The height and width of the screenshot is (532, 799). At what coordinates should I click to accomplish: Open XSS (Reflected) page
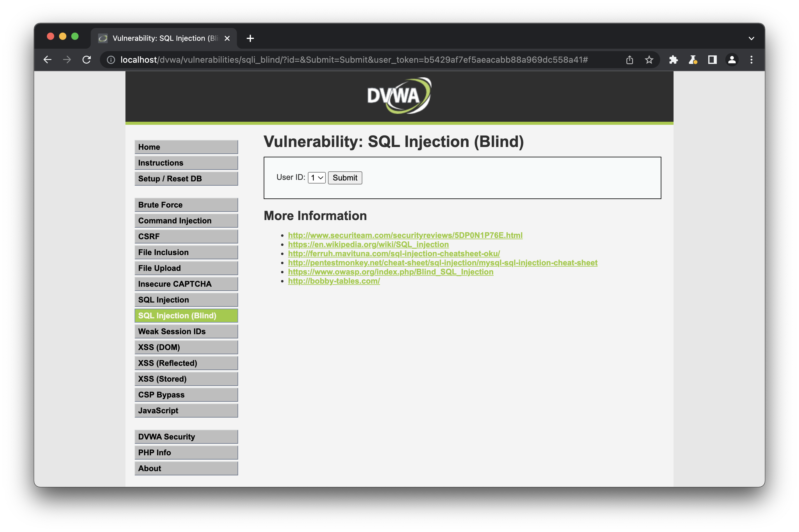click(x=186, y=363)
